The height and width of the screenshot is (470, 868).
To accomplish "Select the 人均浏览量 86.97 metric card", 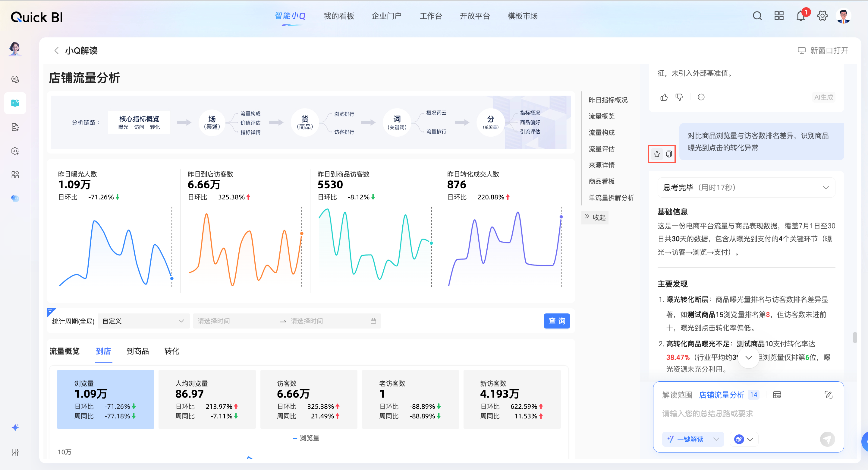I will tap(207, 399).
